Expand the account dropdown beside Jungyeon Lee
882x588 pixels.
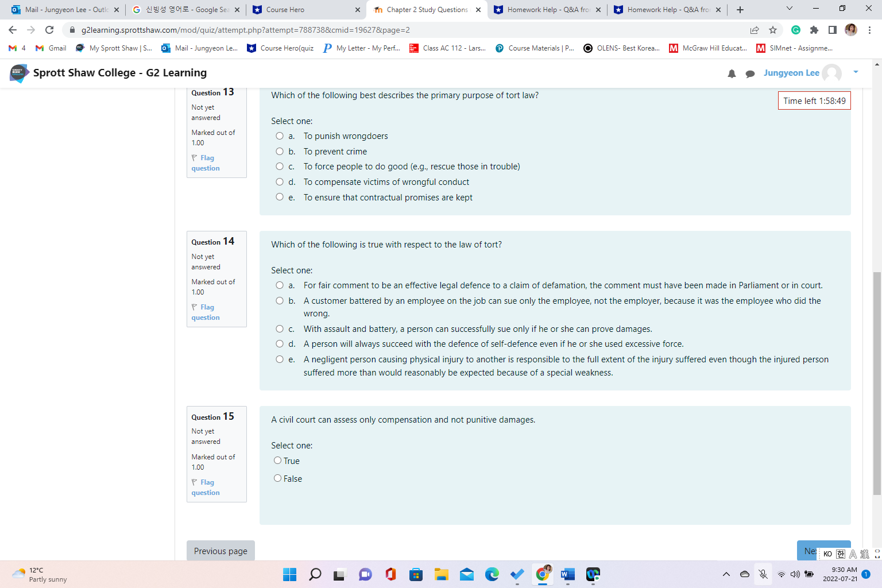(856, 73)
